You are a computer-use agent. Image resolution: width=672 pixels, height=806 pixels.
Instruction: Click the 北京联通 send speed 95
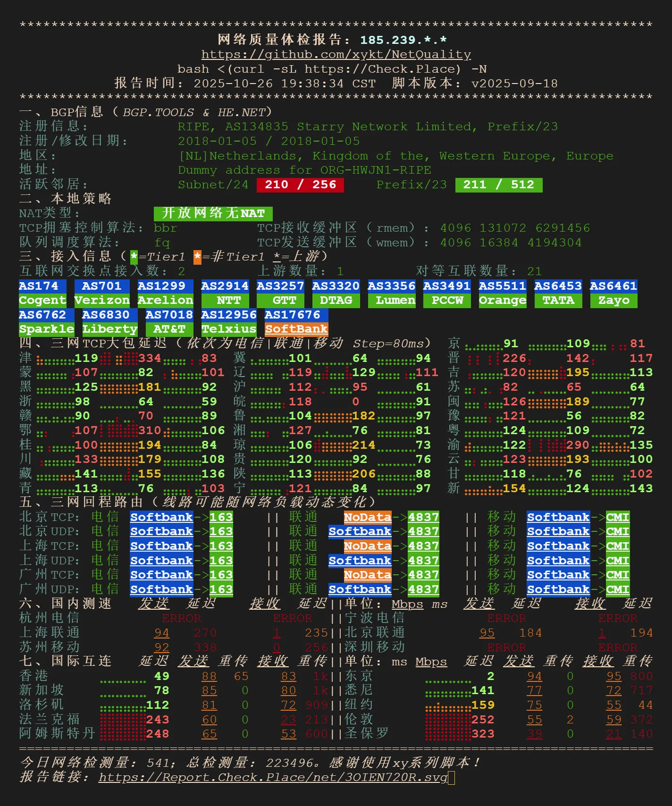[487, 633]
